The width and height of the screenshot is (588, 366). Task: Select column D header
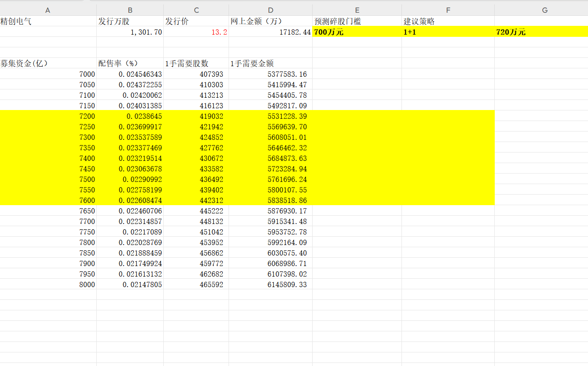point(271,10)
